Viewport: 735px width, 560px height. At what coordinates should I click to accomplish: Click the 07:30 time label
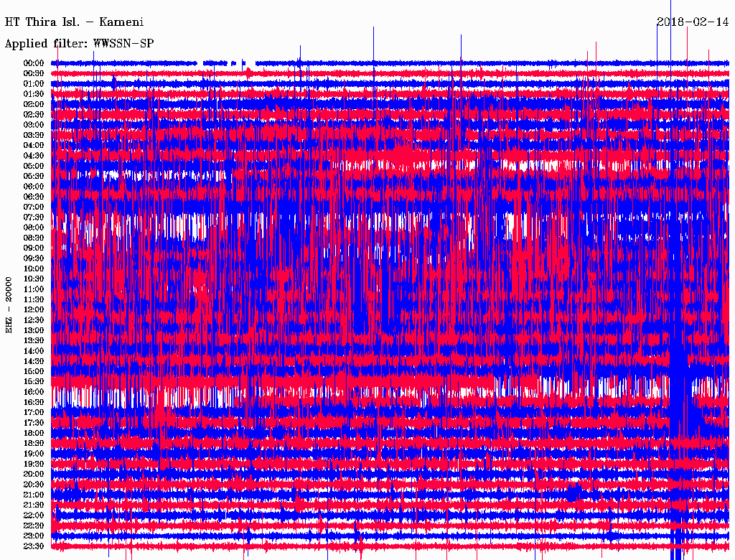pyautogui.click(x=34, y=217)
